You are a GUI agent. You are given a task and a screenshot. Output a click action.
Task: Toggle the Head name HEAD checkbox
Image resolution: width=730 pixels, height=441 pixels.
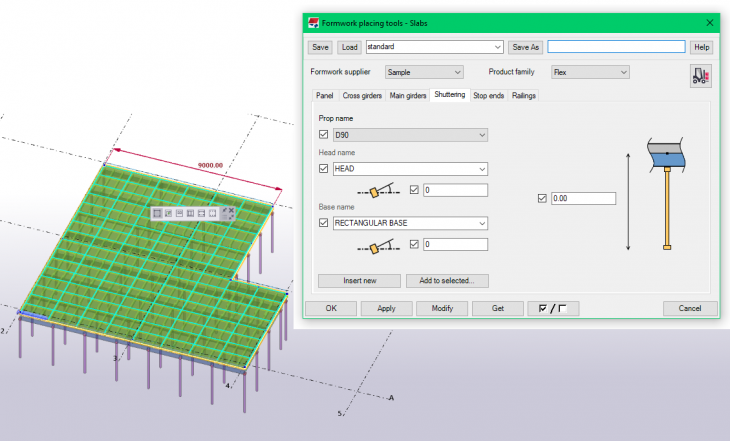[x=324, y=168]
